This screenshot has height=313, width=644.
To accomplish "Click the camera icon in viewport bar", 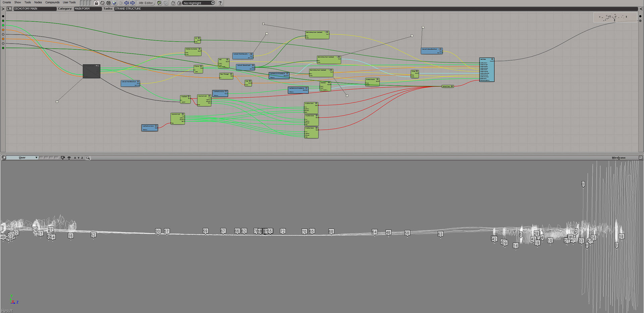I will click(63, 158).
